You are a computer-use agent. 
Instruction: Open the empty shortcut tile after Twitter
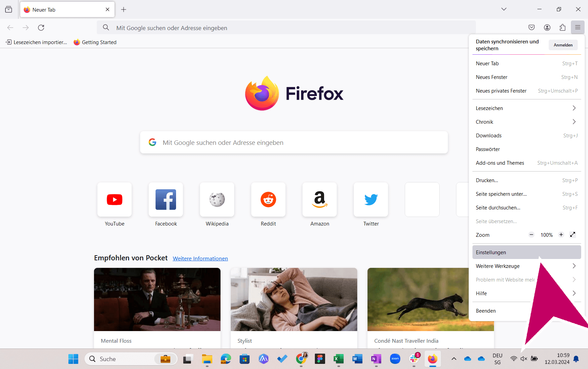click(x=422, y=200)
